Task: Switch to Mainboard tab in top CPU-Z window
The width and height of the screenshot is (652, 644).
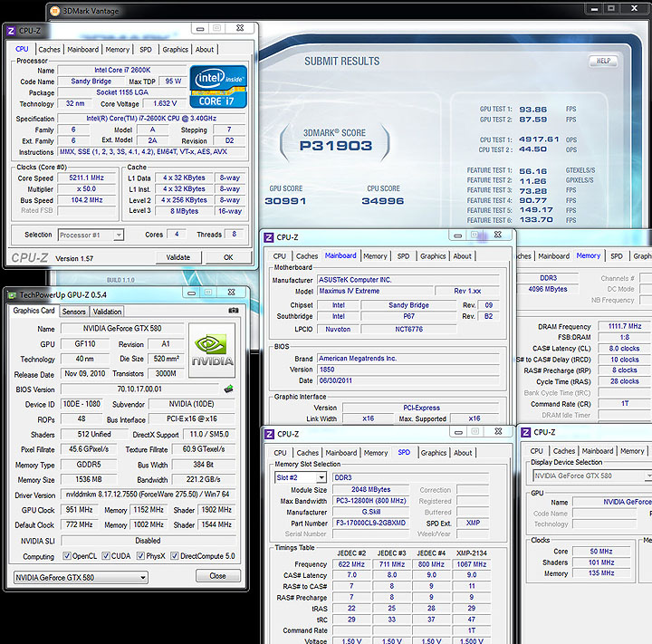Action: tap(82, 49)
